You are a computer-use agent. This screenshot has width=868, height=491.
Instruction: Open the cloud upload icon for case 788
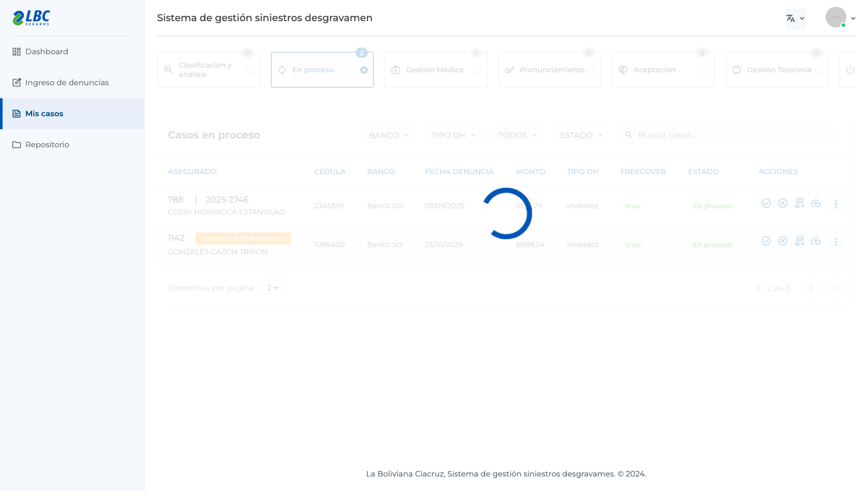coord(816,203)
